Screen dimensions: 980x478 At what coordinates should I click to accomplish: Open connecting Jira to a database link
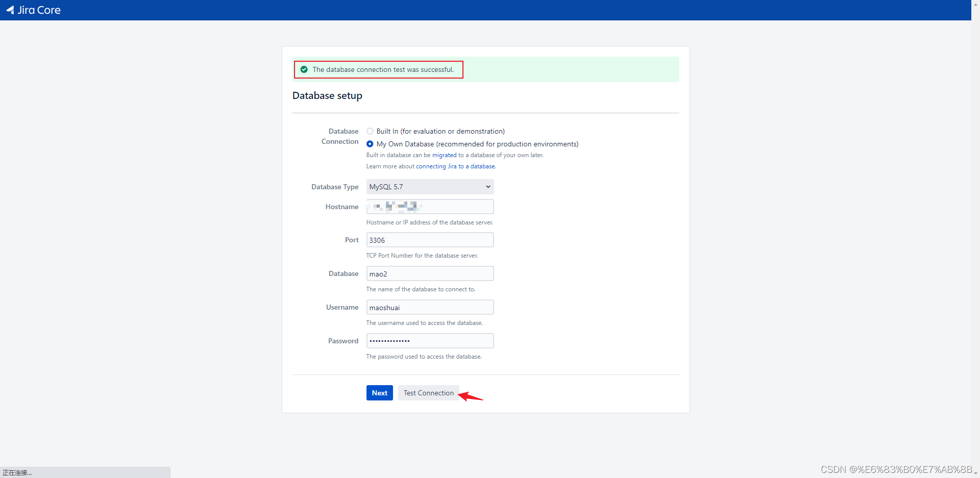click(455, 166)
